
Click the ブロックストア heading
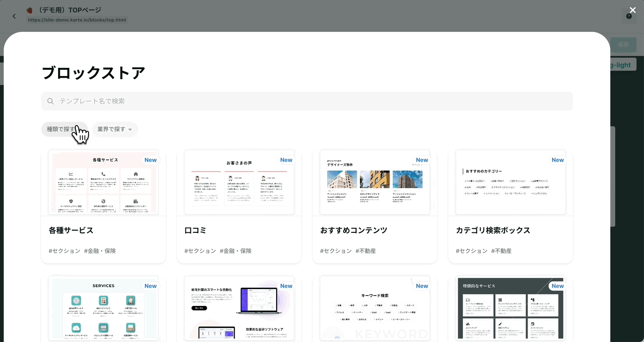pos(94,73)
